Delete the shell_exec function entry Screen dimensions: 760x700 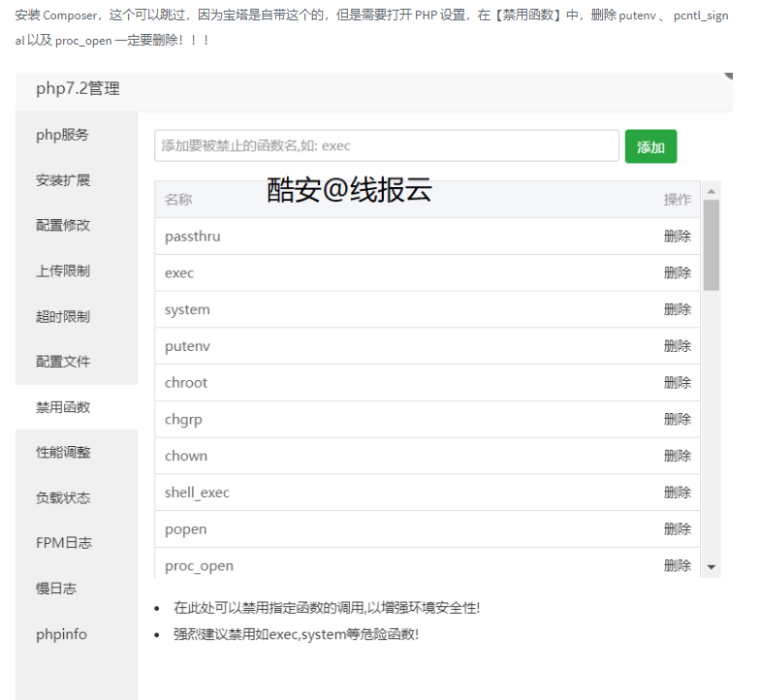pyautogui.click(x=677, y=493)
